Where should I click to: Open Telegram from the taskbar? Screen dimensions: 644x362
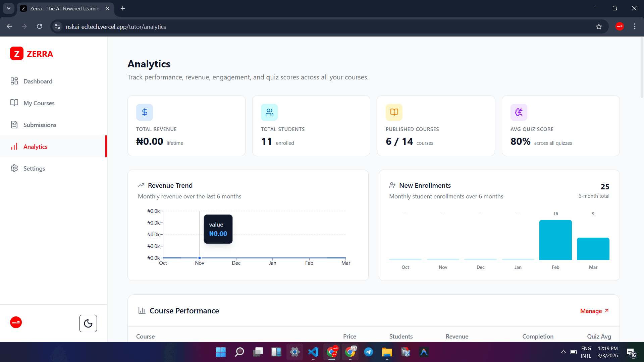pyautogui.click(x=369, y=352)
